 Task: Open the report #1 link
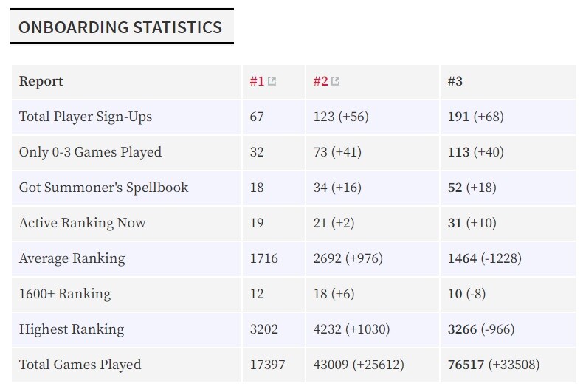(257, 81)
